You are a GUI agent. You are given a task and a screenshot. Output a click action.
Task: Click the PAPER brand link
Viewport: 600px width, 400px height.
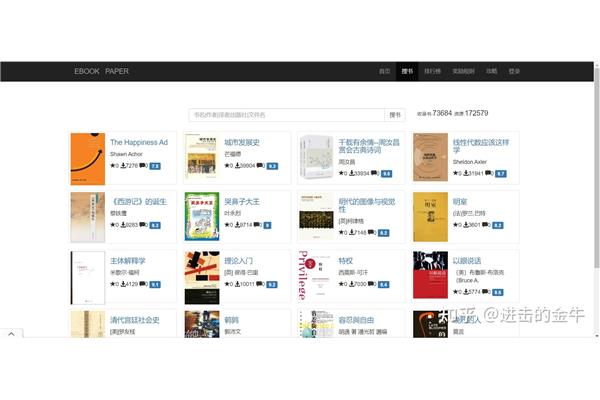[117, 71]
